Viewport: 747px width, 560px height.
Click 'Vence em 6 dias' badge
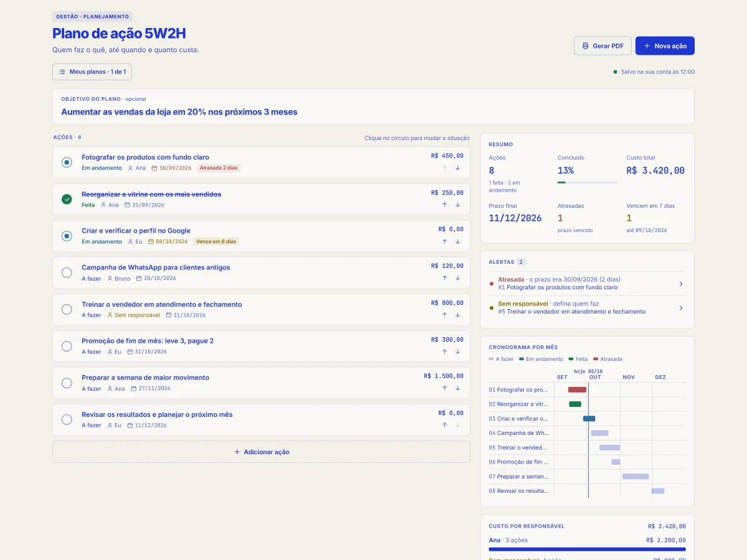tap(216, 241)
